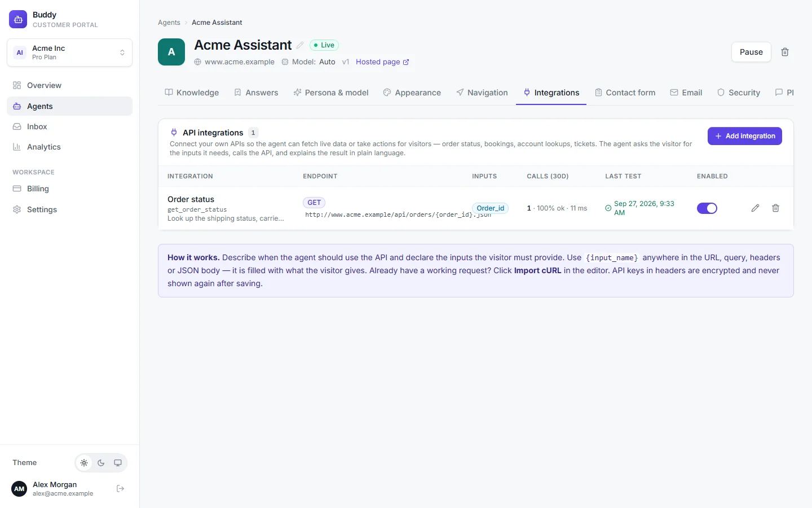
Task: Select the dark theme moon option
Action: pyautogui.click(x=101, y=463)
